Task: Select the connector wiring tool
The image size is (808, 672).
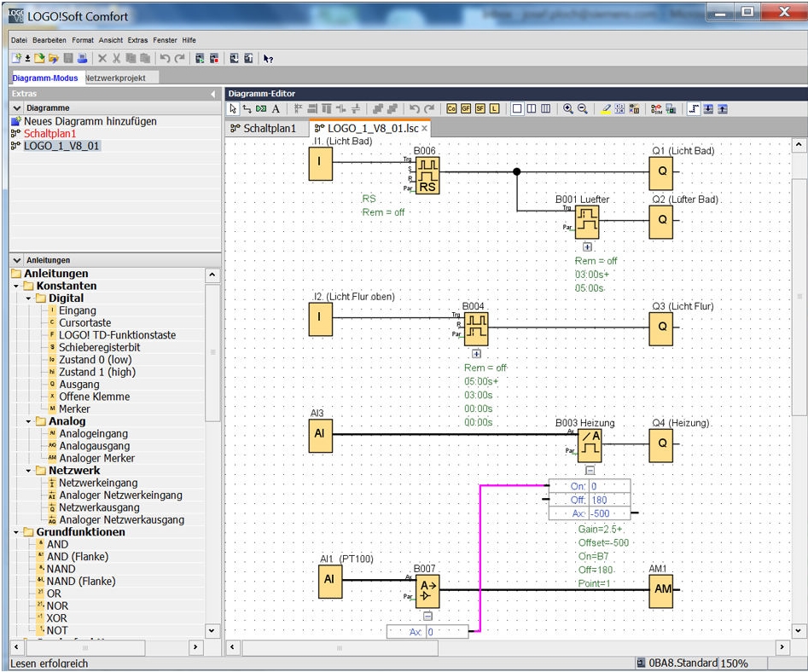Action: pos(247,108)
